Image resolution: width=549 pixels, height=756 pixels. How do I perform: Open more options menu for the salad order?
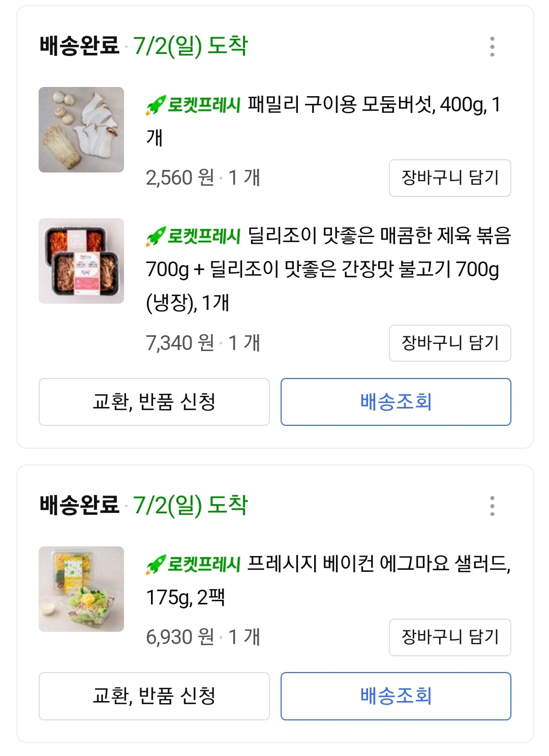coord(492,506)
